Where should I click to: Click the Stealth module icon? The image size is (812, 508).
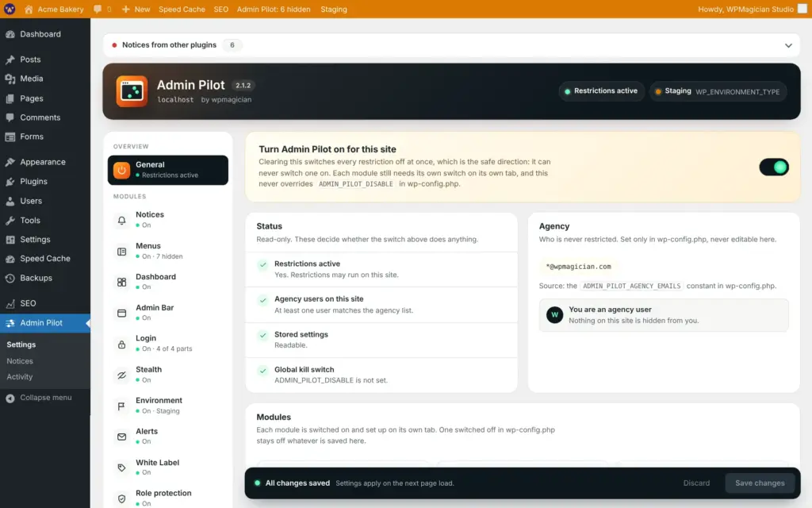pos(121,375)
